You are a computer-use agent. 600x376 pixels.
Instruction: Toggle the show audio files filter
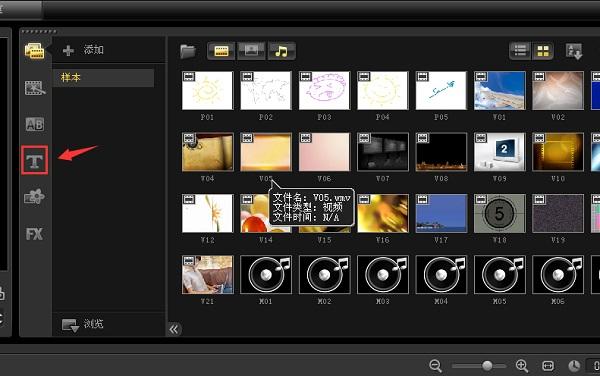[x=281, y=51]
